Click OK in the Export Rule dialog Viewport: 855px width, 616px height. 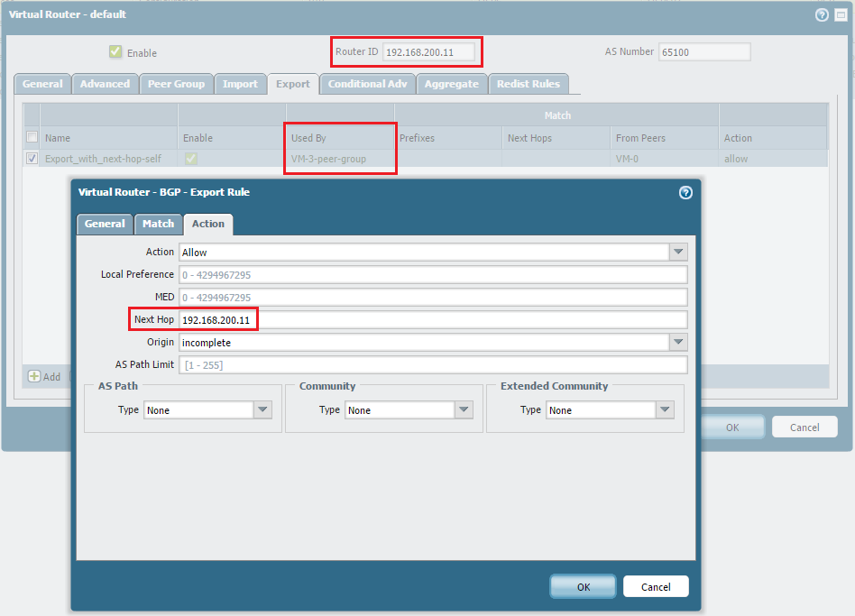click(584, 587)
